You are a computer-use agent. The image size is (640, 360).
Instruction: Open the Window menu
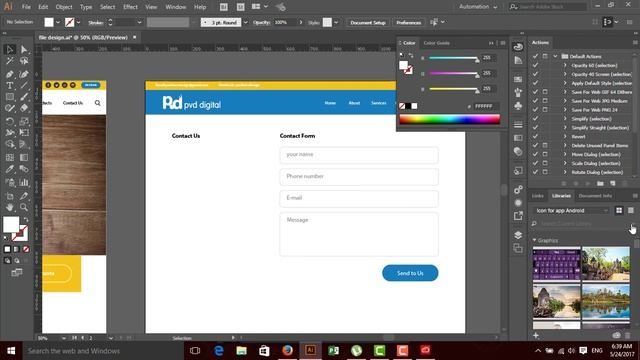pyautogui.click(x=176, y=7)
